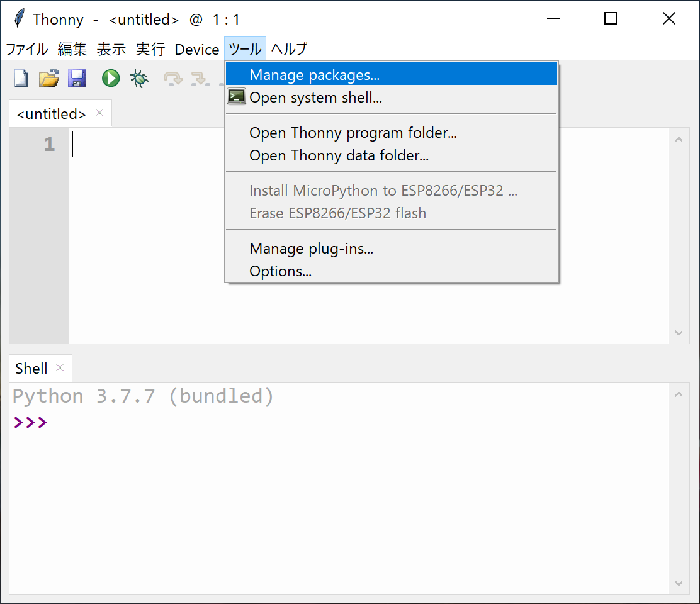This screenshot has width=700, height=604.
Task: Click the Shell scrollbar down arrow
Action: (x=679, y=583)
